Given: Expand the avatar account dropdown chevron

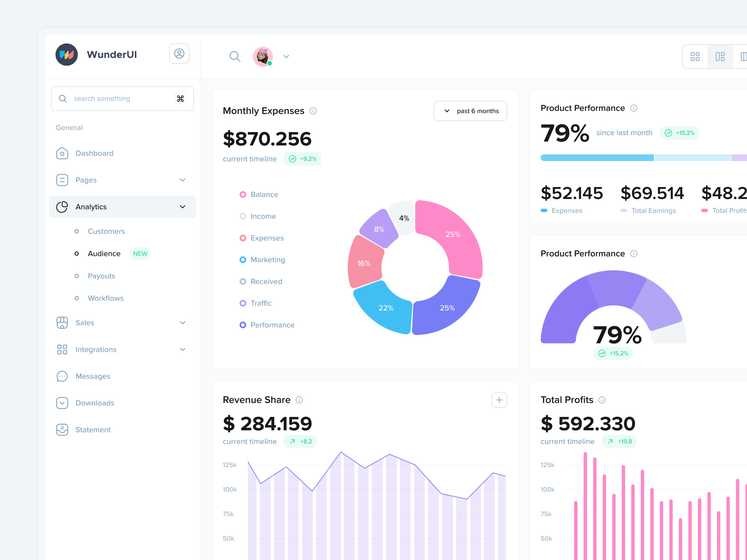Looking at the screenshot, I should click(286, 57).
